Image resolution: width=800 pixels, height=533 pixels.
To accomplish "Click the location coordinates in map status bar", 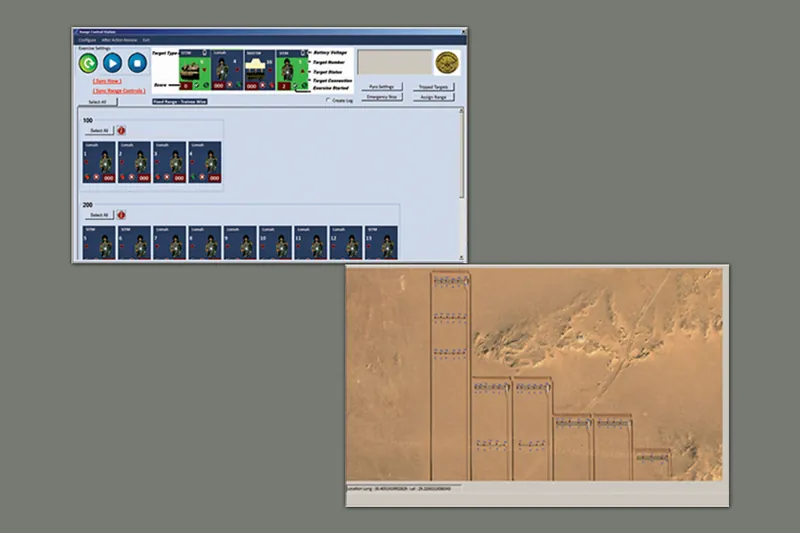I will pos(398,489).
